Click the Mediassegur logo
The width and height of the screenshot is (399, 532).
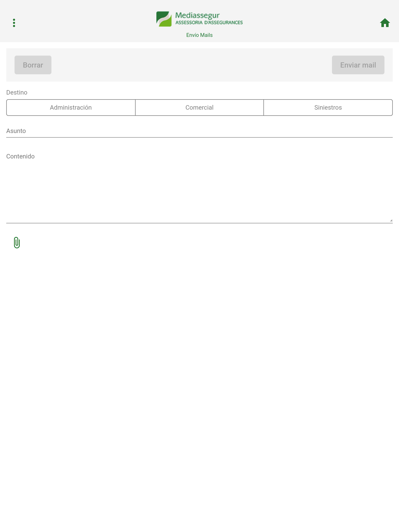(199, 19)
